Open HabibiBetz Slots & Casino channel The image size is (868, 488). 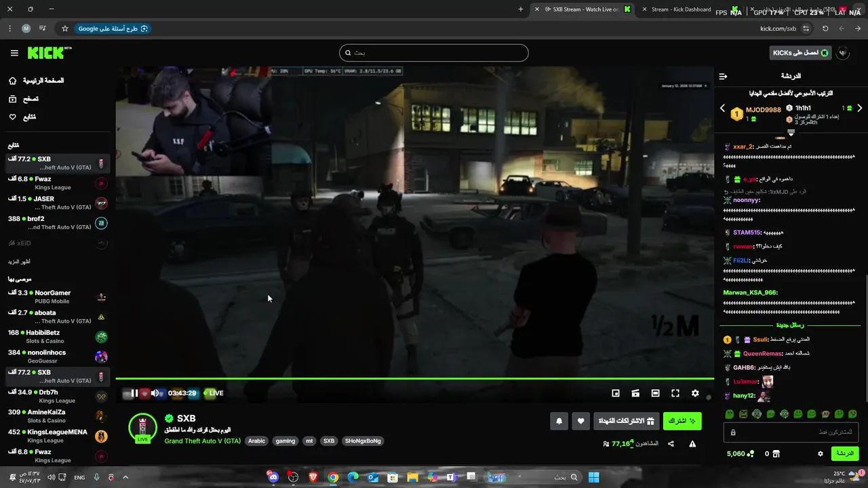tap(58, 337)
